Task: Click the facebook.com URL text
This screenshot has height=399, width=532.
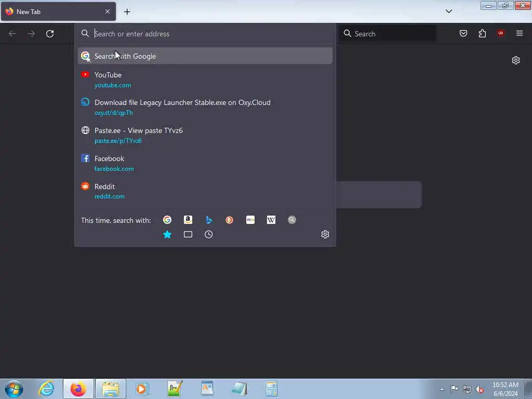Action: point(114,169)
